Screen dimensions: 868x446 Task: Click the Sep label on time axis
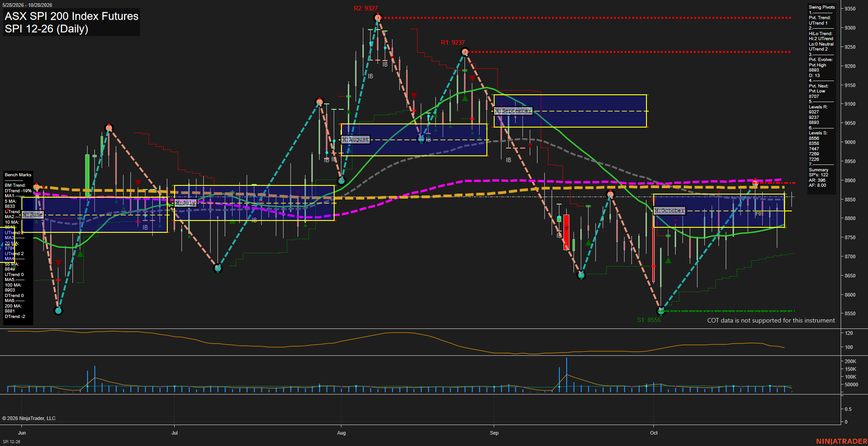click(x=494, y=433)
